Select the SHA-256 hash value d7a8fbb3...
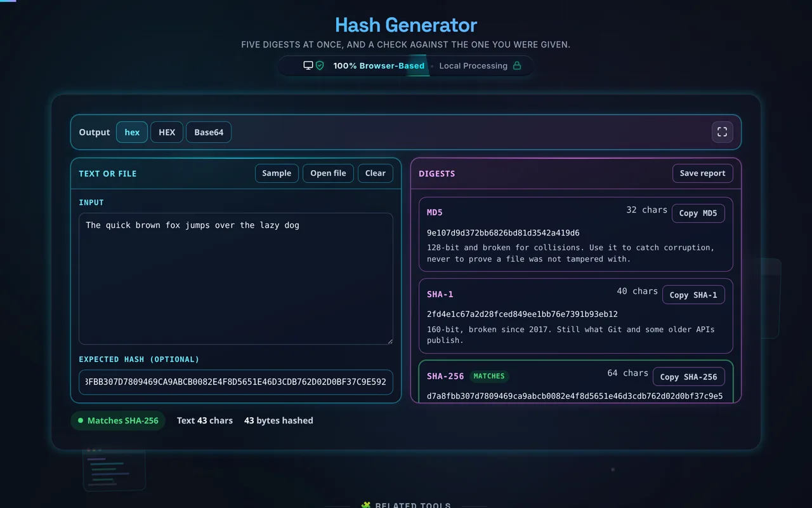Image resolution: width=812 pixels, height=508 pixels. pos(575,396)
